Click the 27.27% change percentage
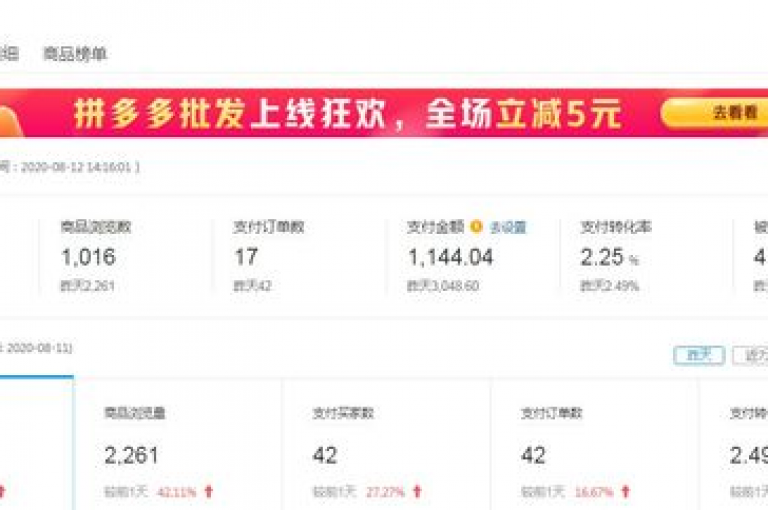This screenshot has width=768, height=510. [x=385, y=492]
